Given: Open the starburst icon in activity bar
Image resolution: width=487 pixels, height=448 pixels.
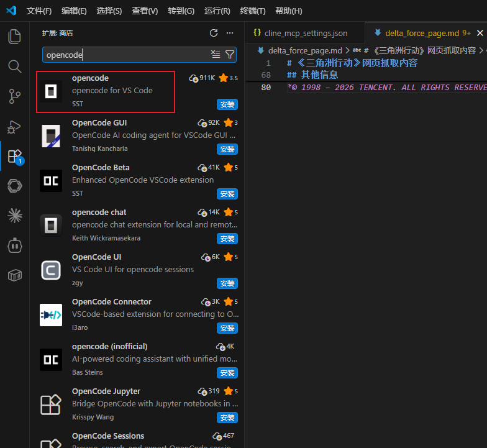Looking at the screenshot, I should click(x=15, y=215).
